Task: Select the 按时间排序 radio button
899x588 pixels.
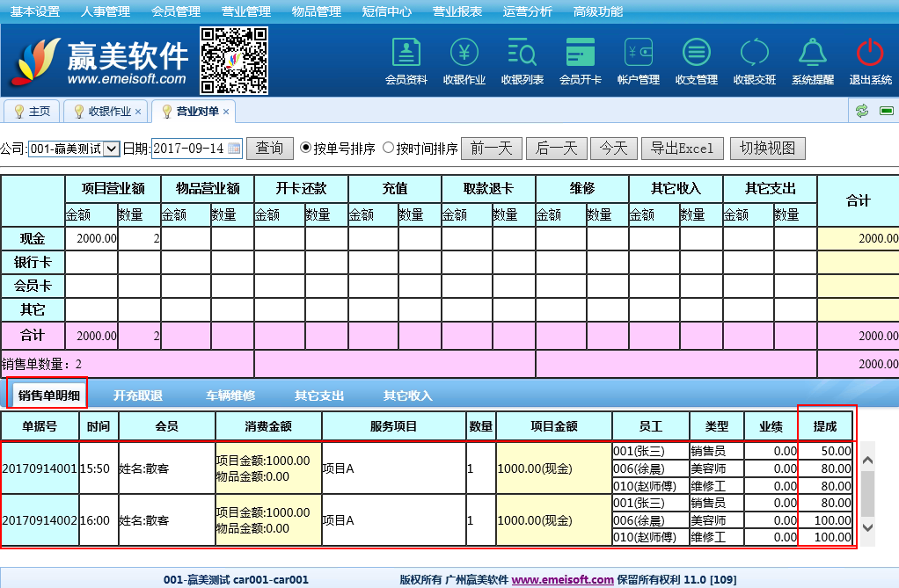Action: [x=388, y=149]
